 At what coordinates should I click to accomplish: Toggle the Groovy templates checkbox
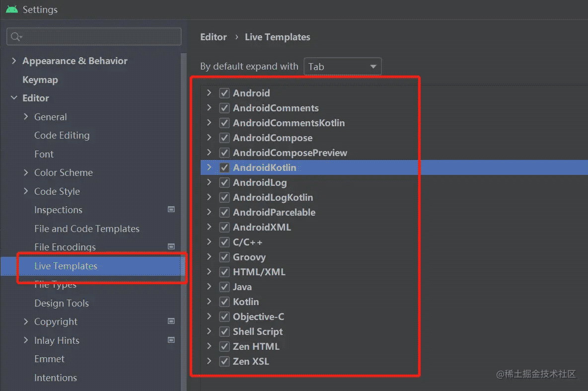(224, 257)
